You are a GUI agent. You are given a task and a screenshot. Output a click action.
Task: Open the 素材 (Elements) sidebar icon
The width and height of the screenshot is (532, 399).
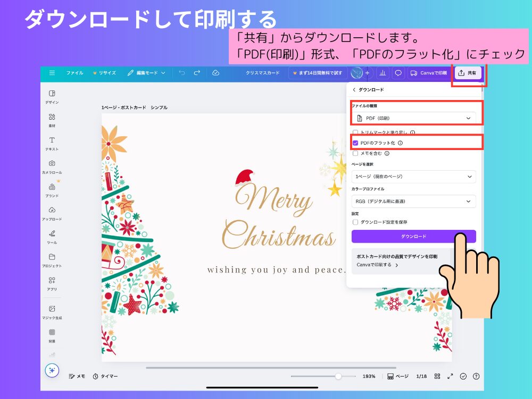click(52, 120)
